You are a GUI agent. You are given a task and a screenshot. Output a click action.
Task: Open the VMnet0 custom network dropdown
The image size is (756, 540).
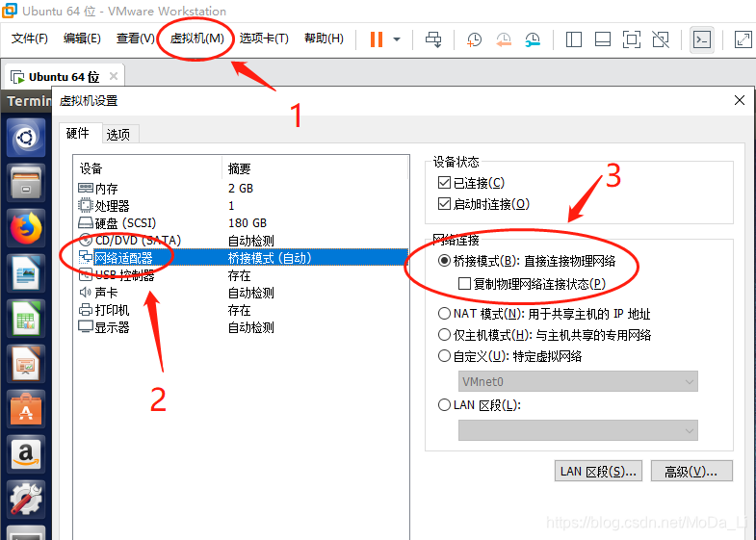click(578, 382)
